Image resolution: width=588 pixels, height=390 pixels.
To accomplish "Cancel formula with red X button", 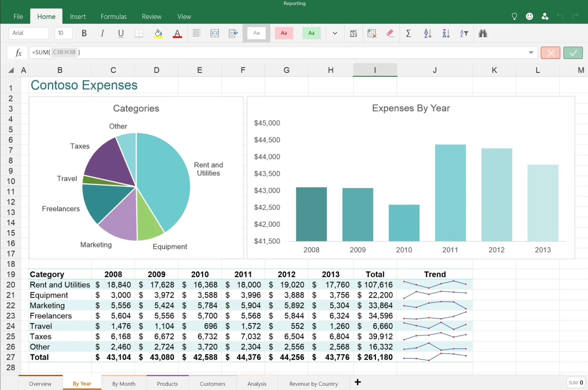I will coord(550,53).
